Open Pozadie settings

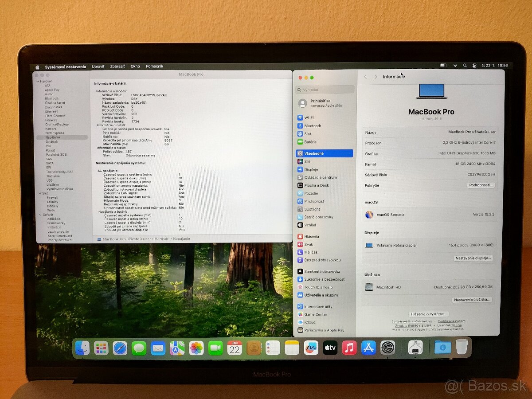(309, 193)
